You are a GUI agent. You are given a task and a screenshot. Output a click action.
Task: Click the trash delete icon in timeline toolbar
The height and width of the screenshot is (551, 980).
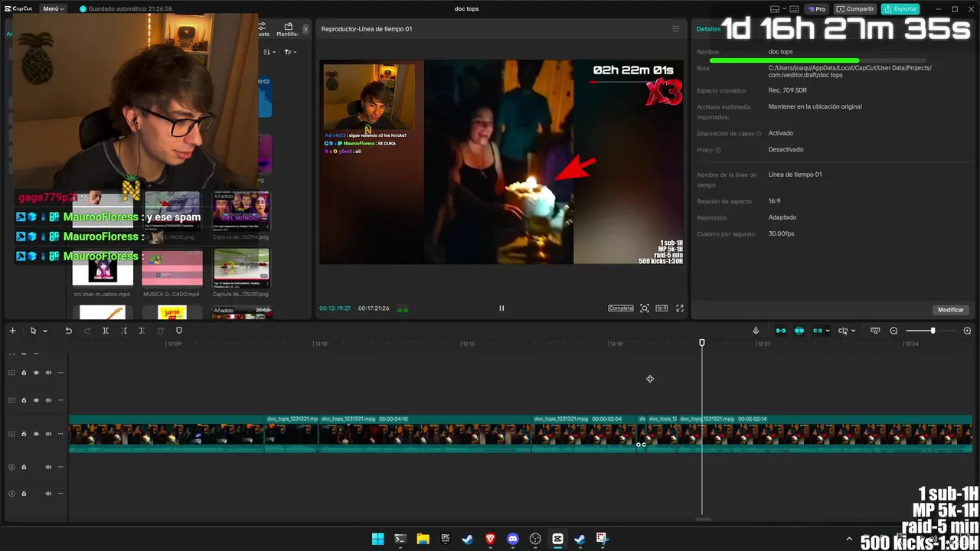(x=160, y=331)
